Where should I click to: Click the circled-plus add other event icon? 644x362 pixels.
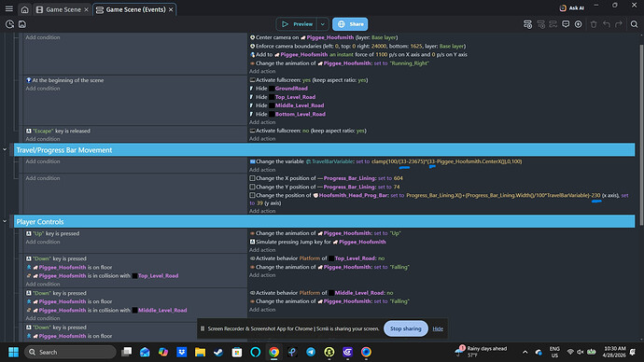(x=579, y=24)
